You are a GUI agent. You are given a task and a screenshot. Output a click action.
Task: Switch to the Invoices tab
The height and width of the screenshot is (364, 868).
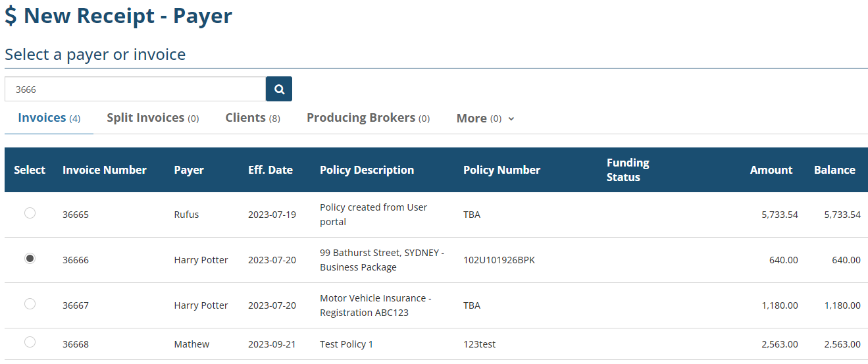coord(49,118)
